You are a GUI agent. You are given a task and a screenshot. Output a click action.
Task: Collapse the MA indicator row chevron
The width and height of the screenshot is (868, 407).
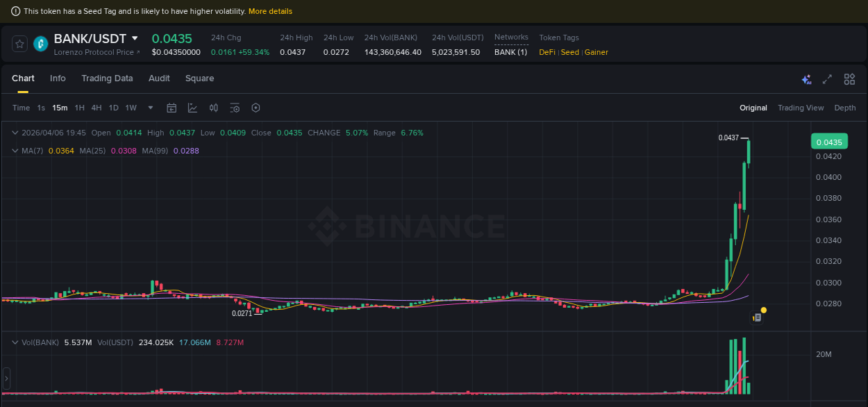pyautogui.click(x=15, y=151)
